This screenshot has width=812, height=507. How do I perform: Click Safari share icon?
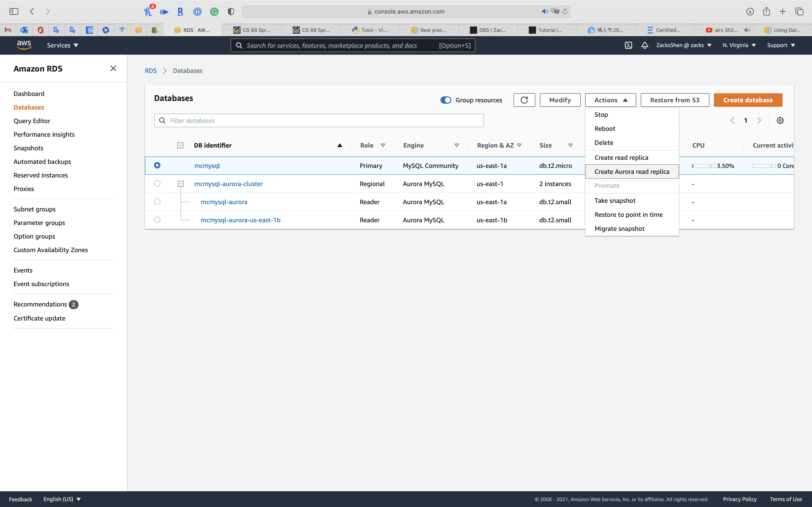(x=766, y=11)
